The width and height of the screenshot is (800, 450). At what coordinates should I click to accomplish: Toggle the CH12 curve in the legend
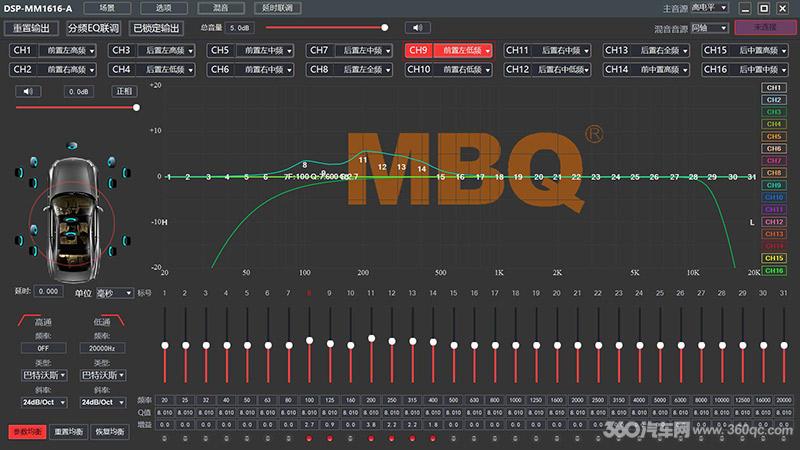[x=773, y=222]
